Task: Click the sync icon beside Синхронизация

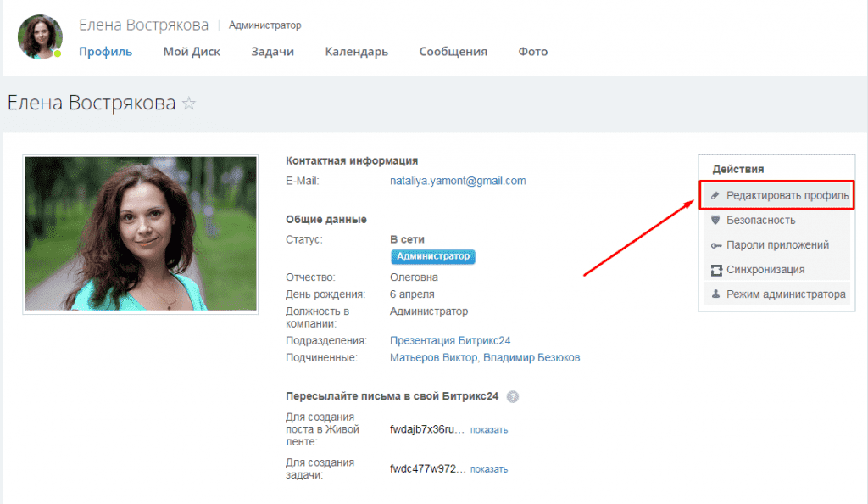Action: pyautogui.click(x=715, y=270)
